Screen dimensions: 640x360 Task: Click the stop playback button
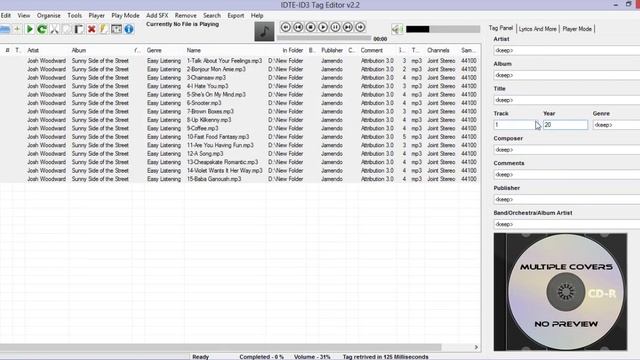pyautogui.click(x=311, y=27)
